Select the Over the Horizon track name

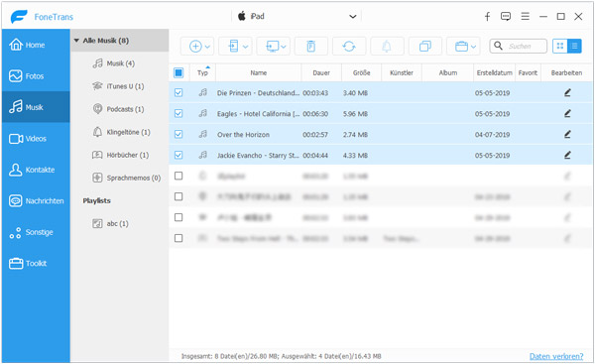[243, 134]
